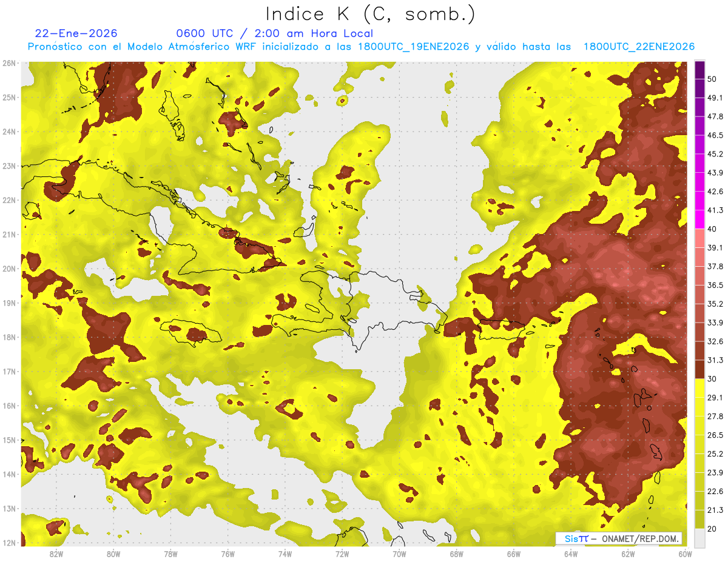
Task: Click the "21.3" color bar label
Action: point(715,510)
